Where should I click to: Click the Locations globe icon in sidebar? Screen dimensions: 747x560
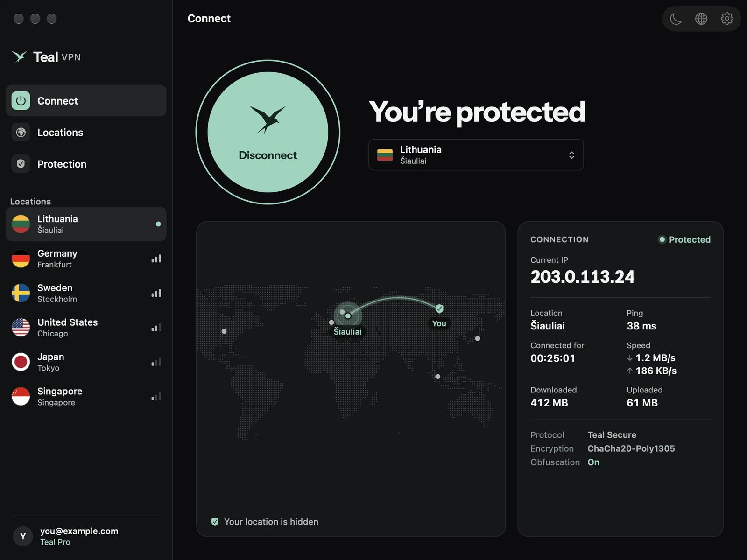[x=21, y=133]
